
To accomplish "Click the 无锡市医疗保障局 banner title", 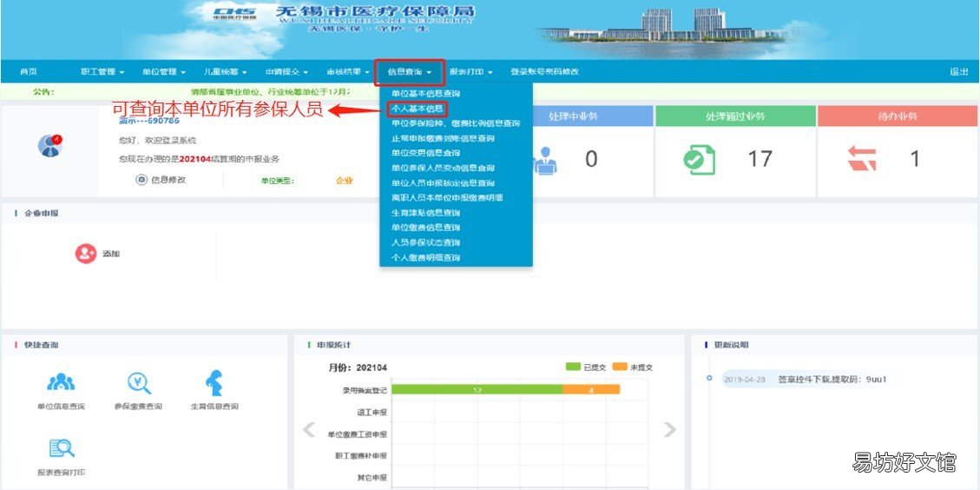I will [x=375, y=12].
